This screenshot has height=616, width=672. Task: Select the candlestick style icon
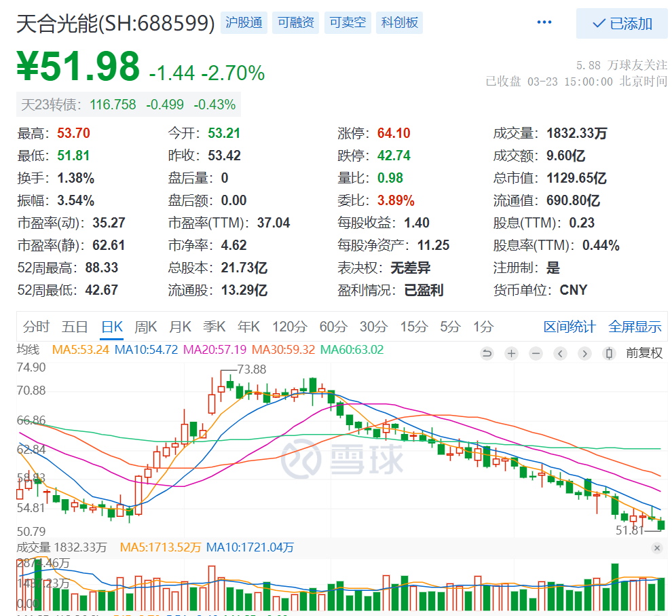coord(608,354)
